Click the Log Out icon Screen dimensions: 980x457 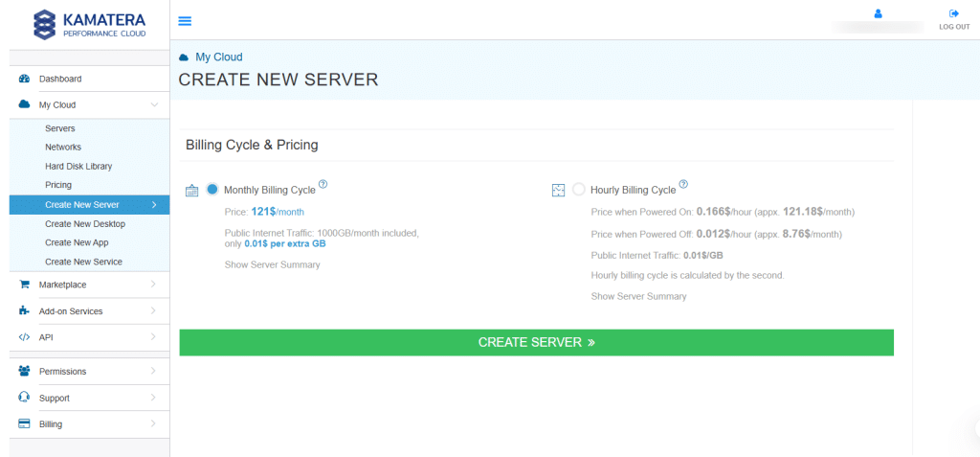(x=954, y=13)
